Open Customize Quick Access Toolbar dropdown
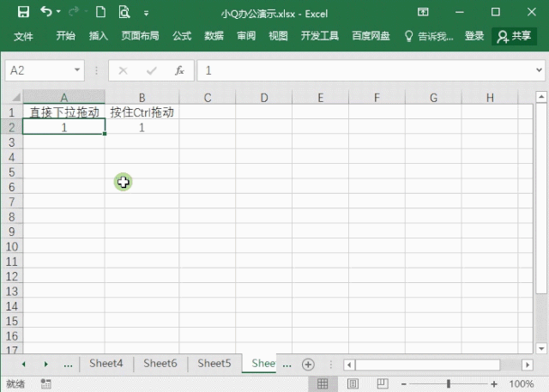Screen dimensions: 549x392 click(x=147, y=14)
